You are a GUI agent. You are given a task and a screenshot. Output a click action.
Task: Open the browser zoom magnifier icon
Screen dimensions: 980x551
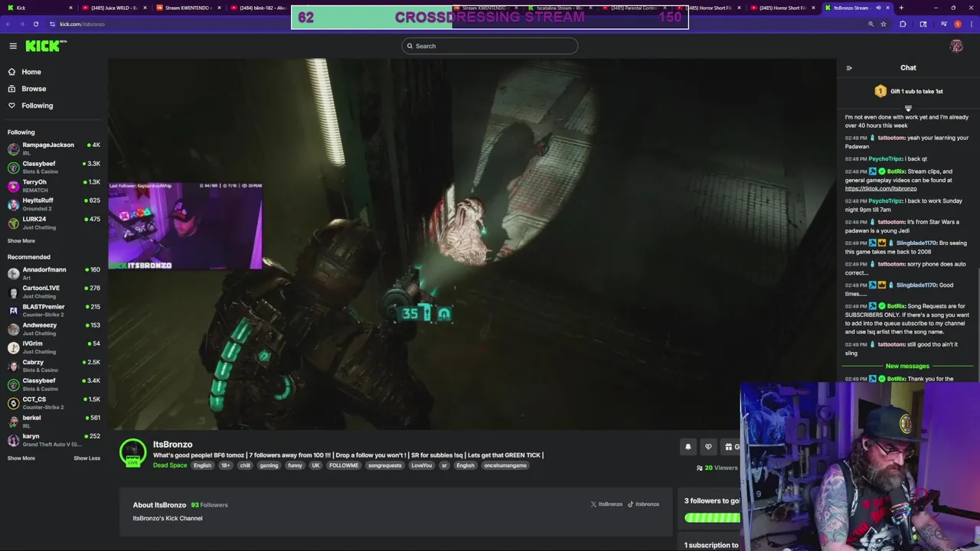coord(871,24)
